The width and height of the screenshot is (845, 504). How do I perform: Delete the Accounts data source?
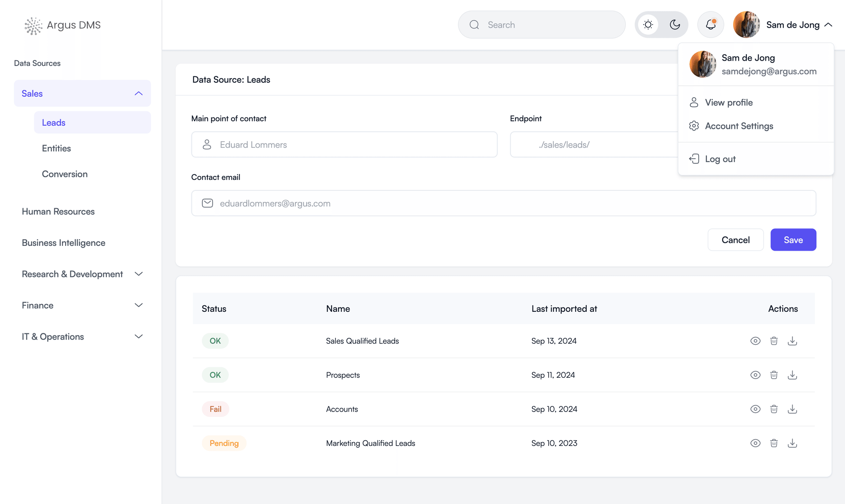pos(774,409)
